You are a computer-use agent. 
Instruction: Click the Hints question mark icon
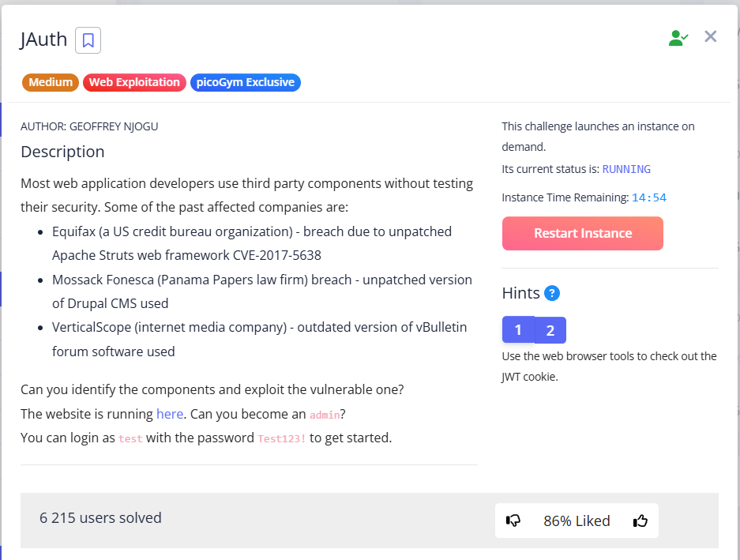(x=552, y=293)
